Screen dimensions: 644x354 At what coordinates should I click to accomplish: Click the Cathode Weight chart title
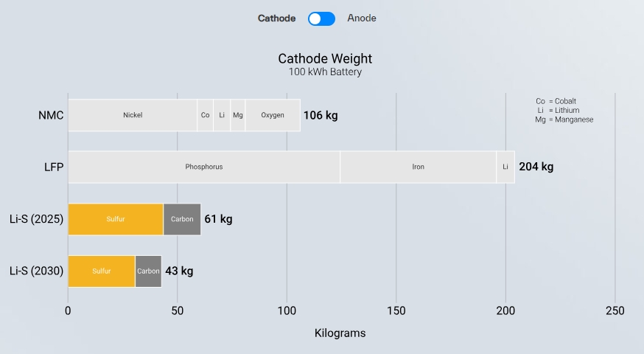coord(325,58)
